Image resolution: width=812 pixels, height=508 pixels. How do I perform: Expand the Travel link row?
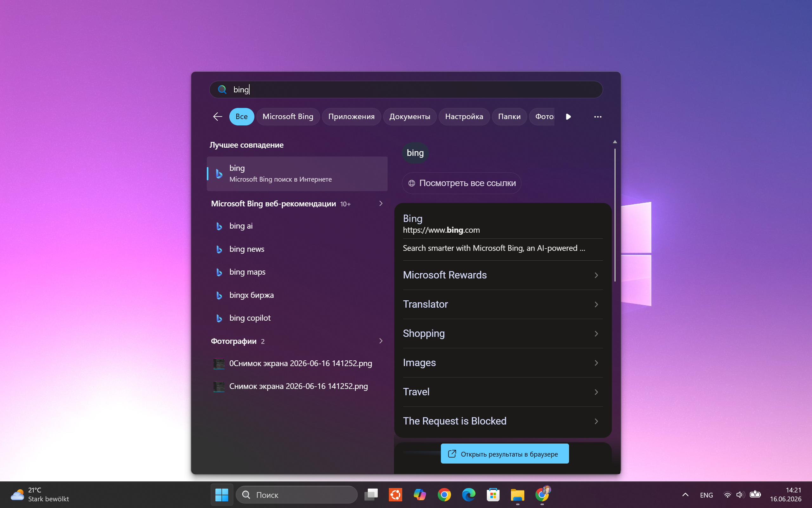(503, 392)
